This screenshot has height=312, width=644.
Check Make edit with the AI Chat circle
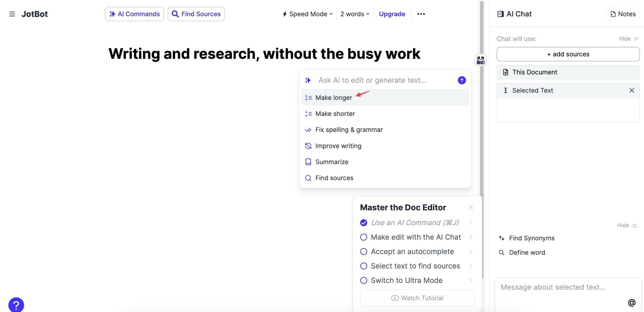[x=364, y=237]
